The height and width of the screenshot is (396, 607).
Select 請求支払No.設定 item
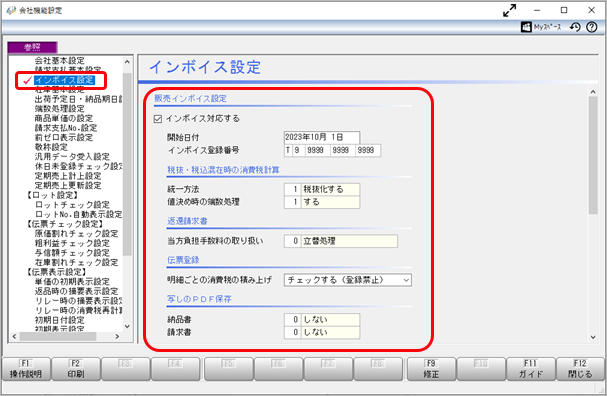66,128
